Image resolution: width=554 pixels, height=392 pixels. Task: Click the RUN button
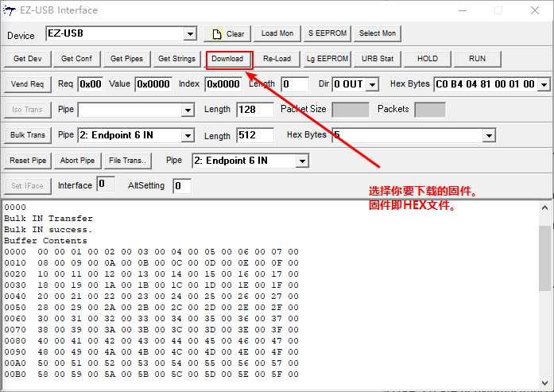tap(478, 59)
